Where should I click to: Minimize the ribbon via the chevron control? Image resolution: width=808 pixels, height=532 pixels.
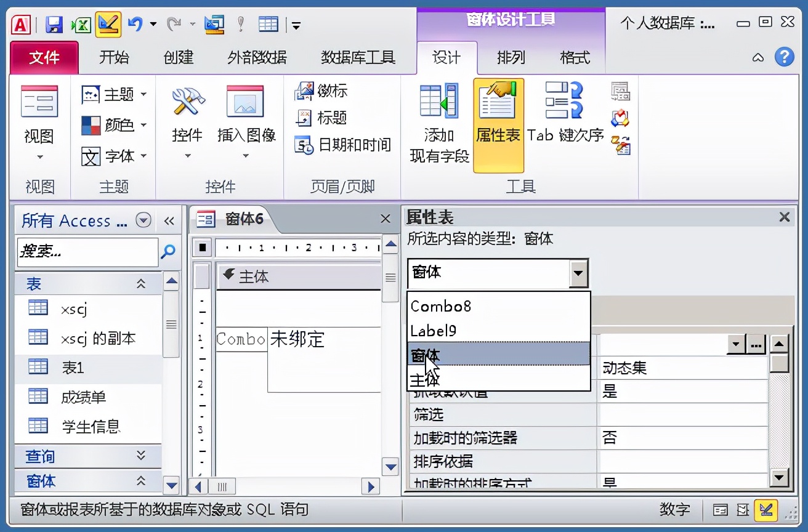757,57
